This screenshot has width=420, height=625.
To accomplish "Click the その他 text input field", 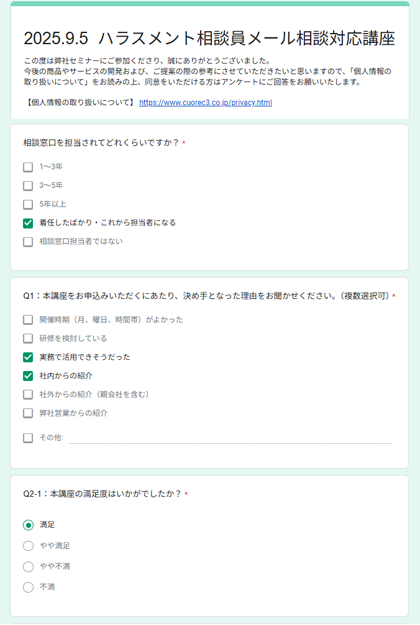I will click(231, 438).
